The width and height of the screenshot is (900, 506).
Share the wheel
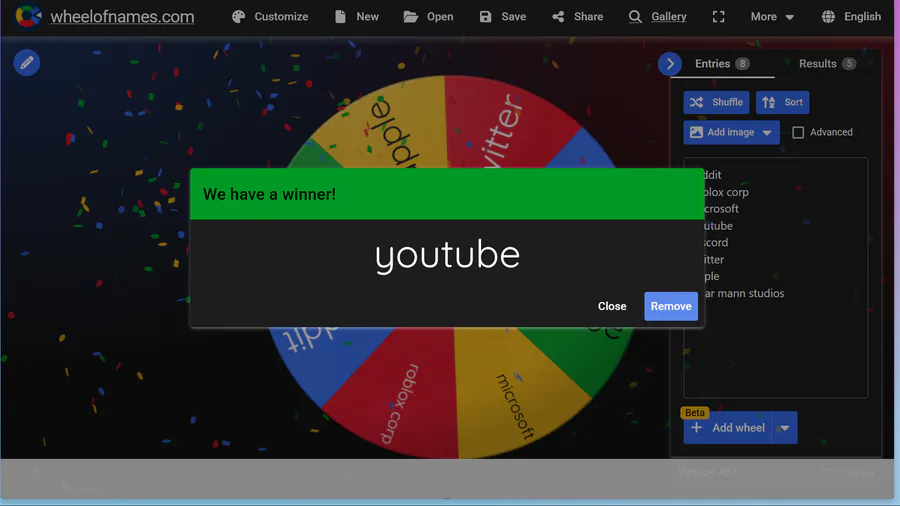(577, 17)
